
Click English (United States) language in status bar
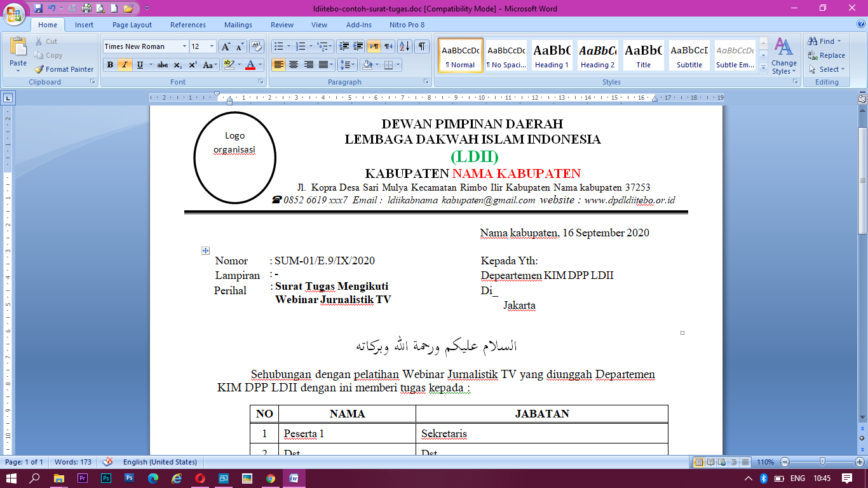pyautogui.click(x=160, y=462)
